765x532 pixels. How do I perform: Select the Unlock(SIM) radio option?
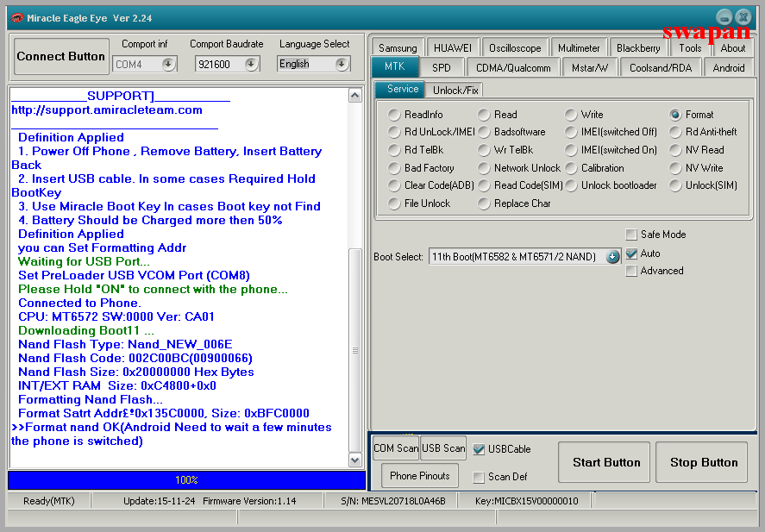coord(675,185)
